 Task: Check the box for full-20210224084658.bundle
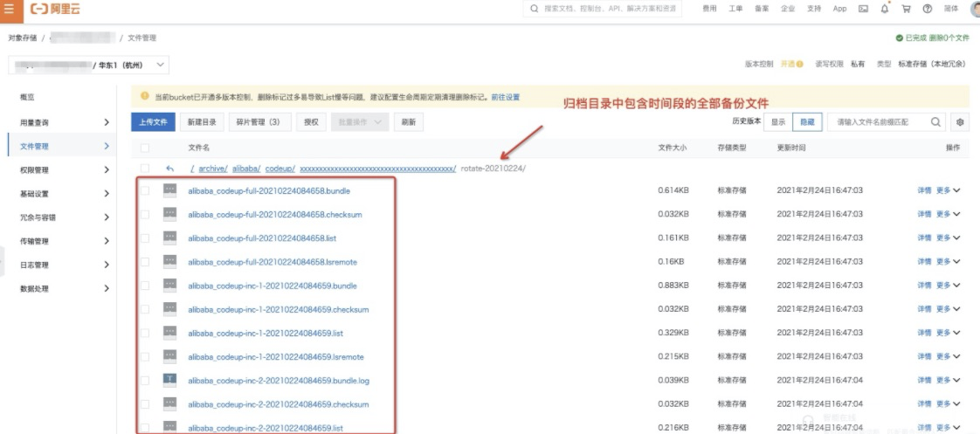point(145,190)
